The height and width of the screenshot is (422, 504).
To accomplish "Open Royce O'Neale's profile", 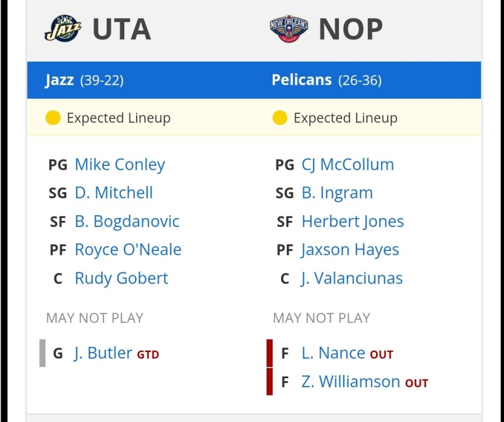I will coord(128,250).
